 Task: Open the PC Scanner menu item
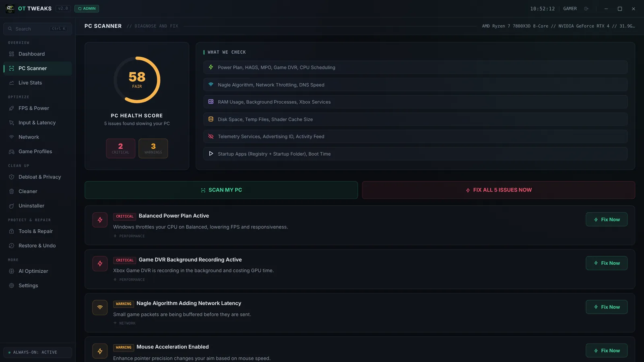tap(38, 68)
